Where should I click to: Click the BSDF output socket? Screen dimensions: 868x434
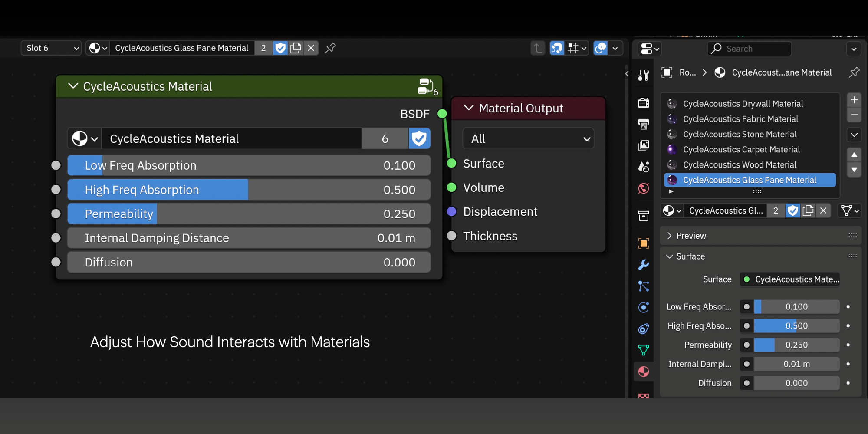click(442, 114)
